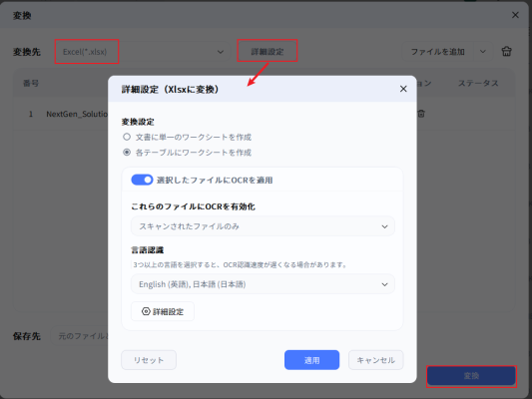
Task: Close the 変換 window
Action: click(x=515, y=15)
